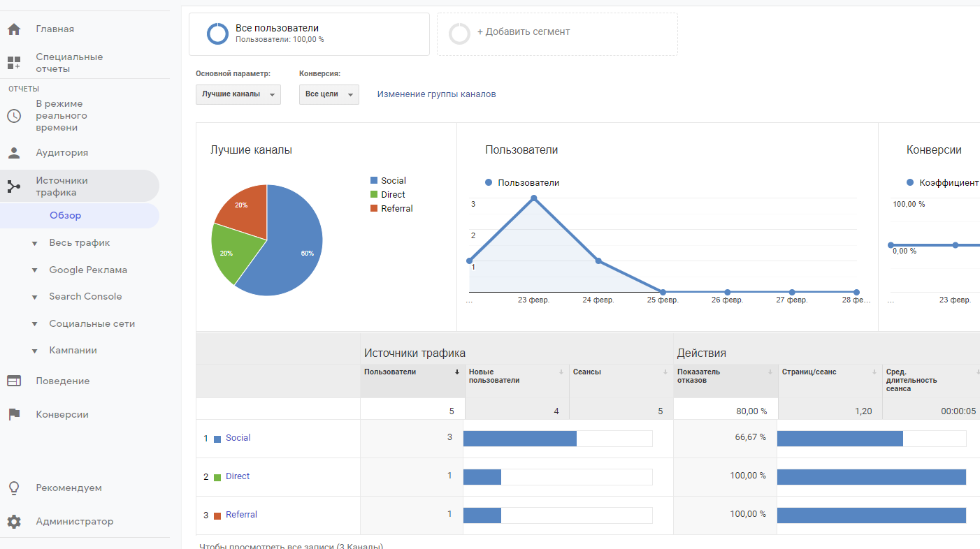Screen dimensions: 980x549
Task: Click the Все пользователи segment ring icon
Action: (217, 34)
